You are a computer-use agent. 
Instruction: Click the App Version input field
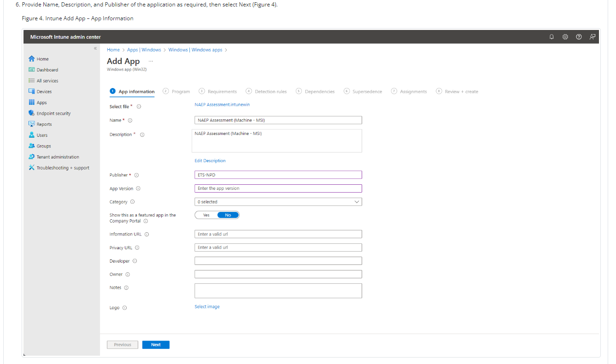click(x=278, y=188)
